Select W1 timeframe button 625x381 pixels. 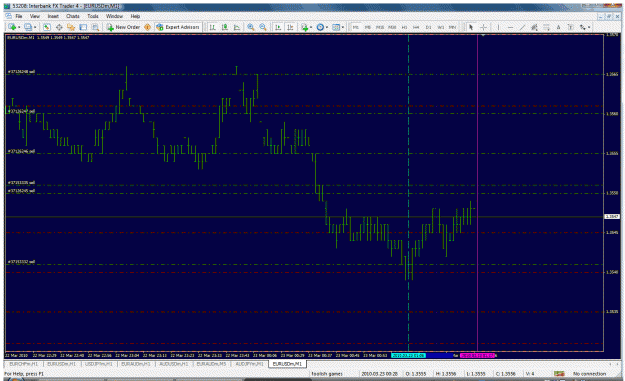coord(440,27)
